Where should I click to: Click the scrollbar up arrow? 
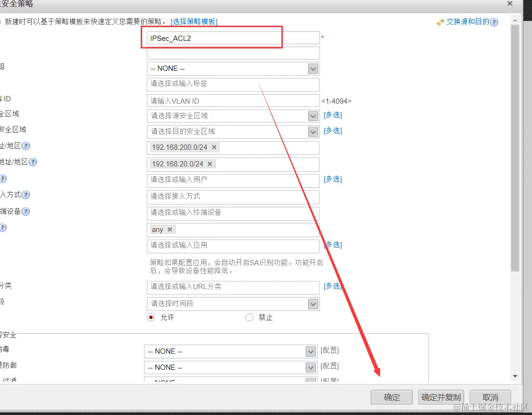click(x=515, y=20)
